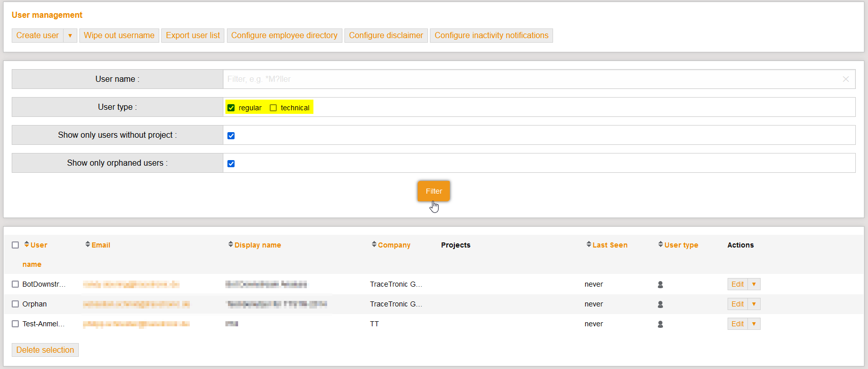The image size is (868, 369).
Task: Open blurred email link in Test-Anmel… row
Action: 136,324
